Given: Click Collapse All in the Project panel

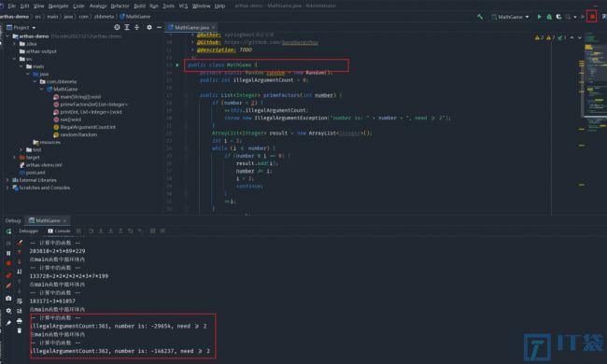Looking at the screenshot, I should coord(136,27).
